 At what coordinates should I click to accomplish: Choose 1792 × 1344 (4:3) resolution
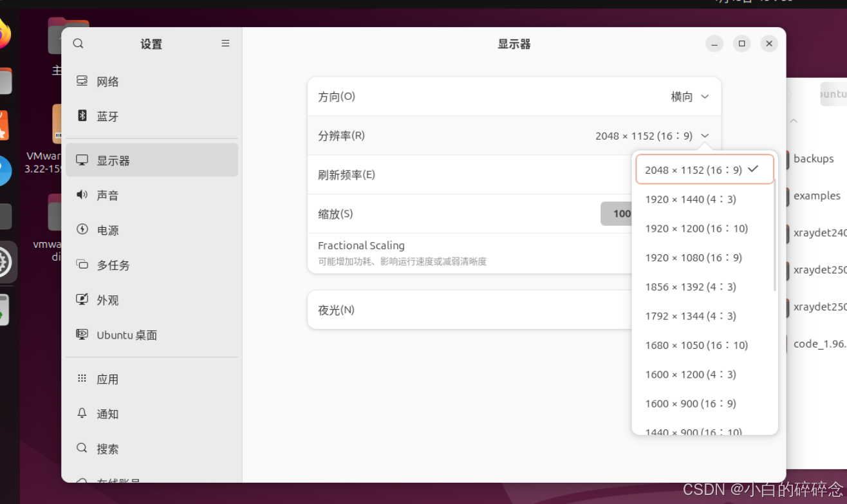(704, 316)
